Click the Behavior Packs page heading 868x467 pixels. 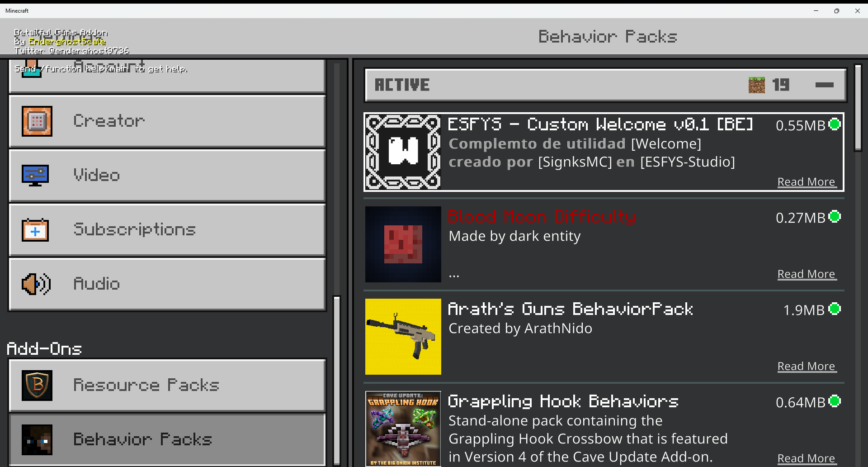point(608,37)
